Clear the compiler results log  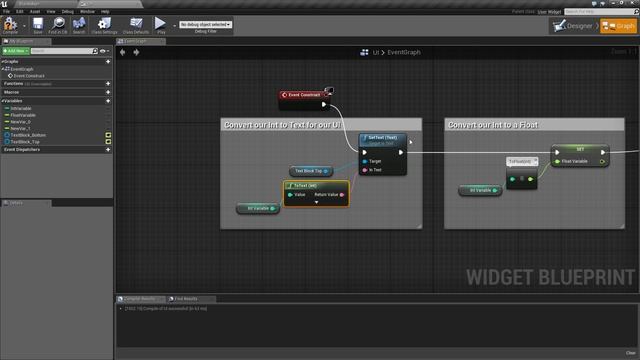[631, 353]
